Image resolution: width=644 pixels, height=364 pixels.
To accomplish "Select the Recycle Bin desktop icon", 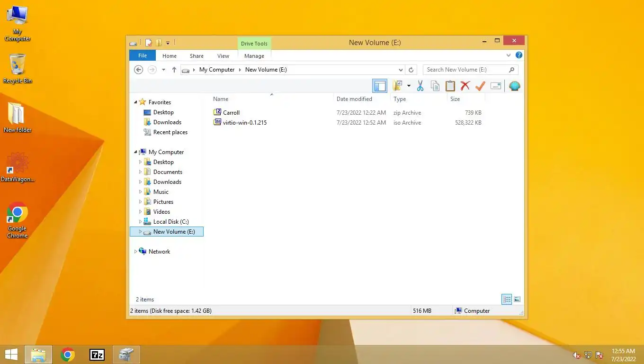I will [x=18, y=69].
